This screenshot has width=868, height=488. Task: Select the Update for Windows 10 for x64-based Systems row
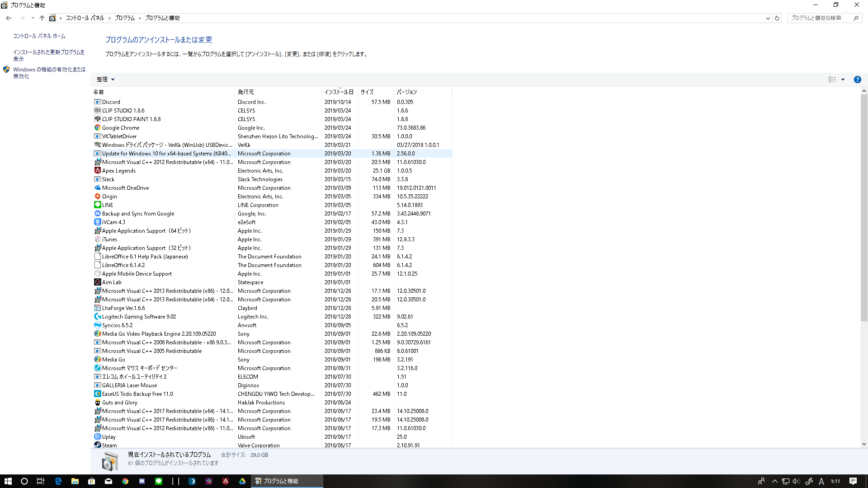coord(272,154)
